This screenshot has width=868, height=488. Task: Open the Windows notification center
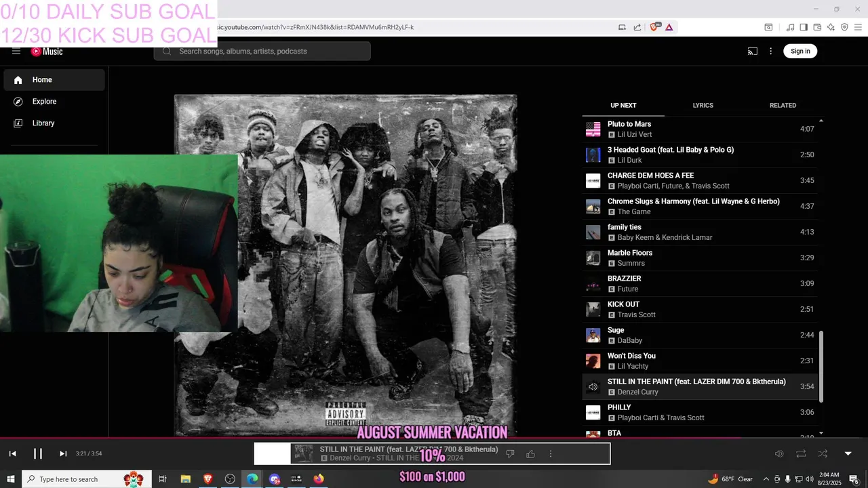(854, 479)
